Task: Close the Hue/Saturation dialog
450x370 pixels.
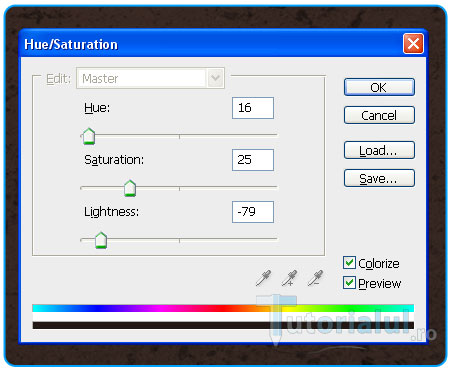Action: click(x=413, y=43)
